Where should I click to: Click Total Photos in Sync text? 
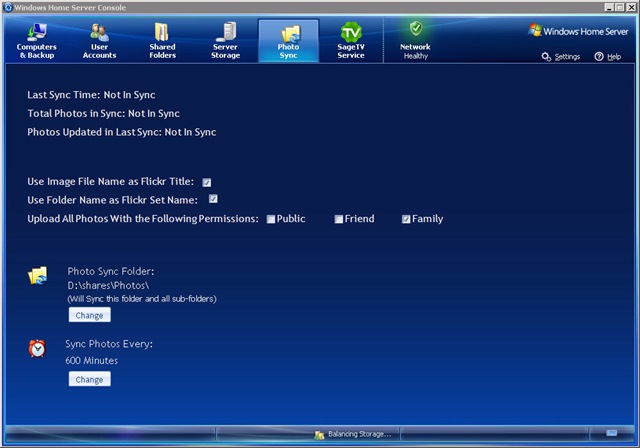point(103,113)
